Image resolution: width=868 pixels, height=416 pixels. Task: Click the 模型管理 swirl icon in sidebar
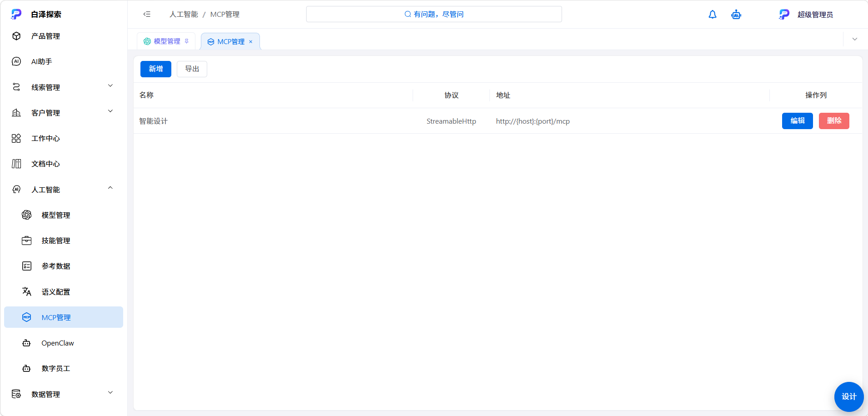27,215
